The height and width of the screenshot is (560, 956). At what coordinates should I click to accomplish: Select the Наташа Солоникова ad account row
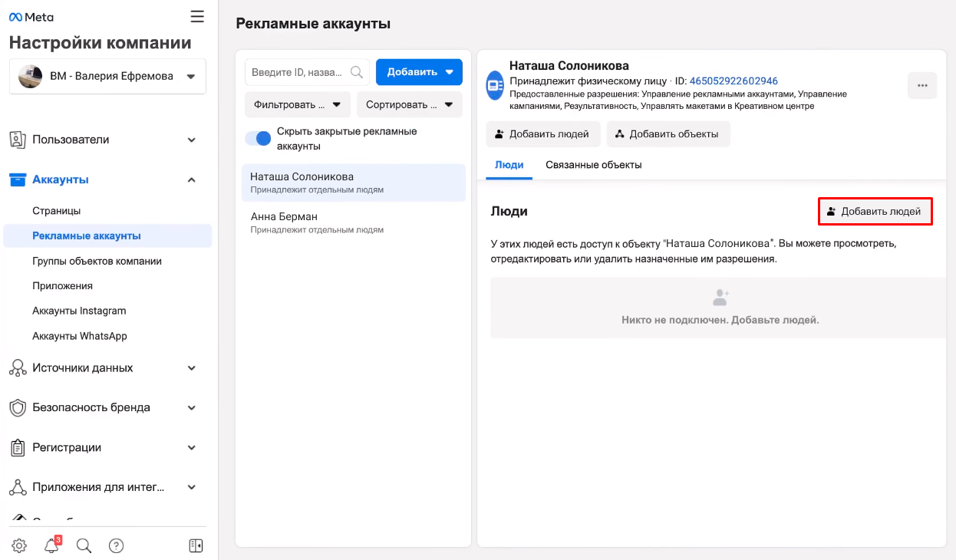click(x=354, y=183)
